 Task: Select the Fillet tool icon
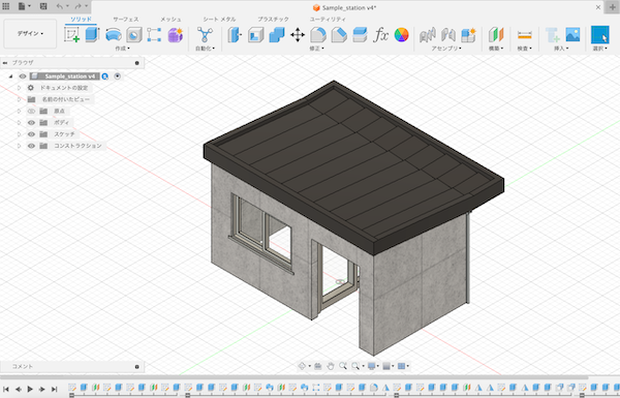(318, 35)
